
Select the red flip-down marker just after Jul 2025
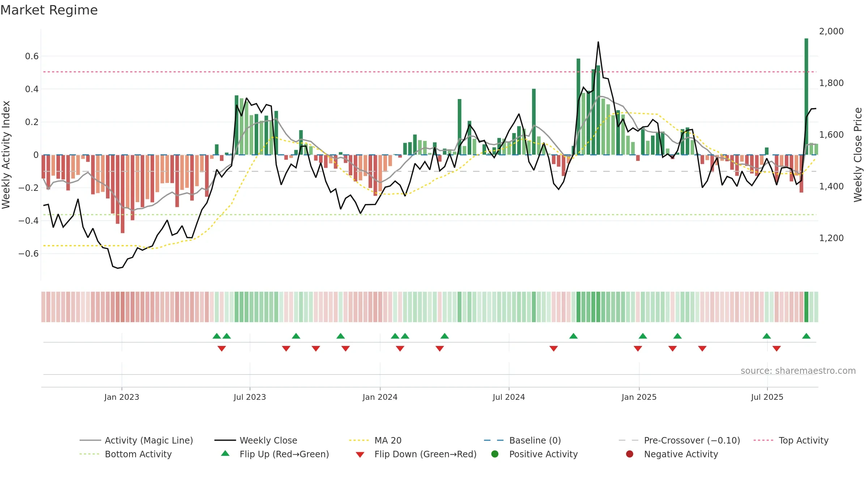[776, 348]
